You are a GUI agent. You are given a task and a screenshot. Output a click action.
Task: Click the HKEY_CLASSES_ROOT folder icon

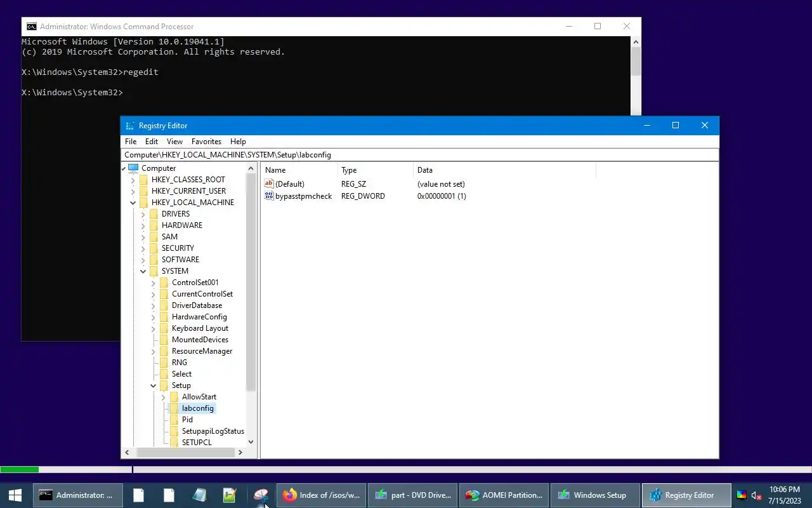[143, 180]
